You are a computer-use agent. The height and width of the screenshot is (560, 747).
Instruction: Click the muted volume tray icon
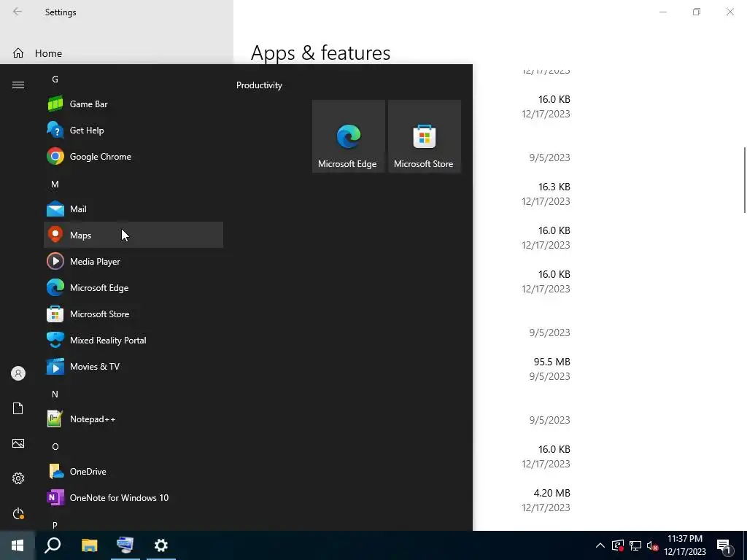click(652, 545)
